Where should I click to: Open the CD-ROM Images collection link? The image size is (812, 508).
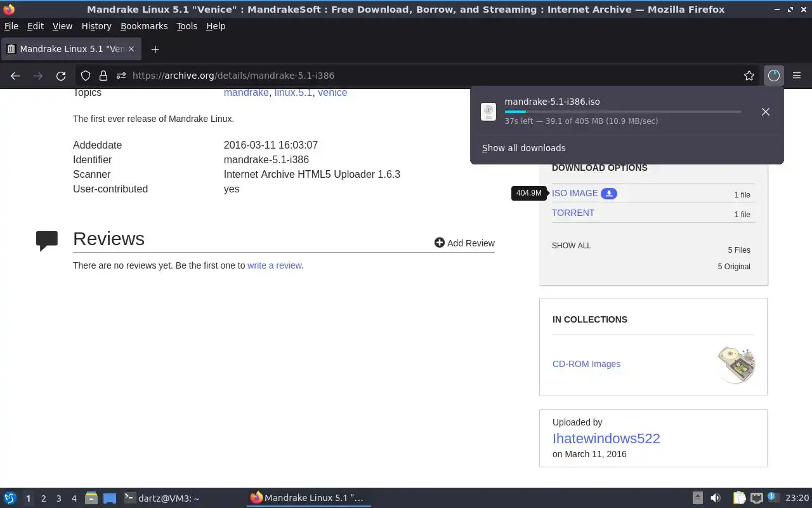tap(586, 364)
